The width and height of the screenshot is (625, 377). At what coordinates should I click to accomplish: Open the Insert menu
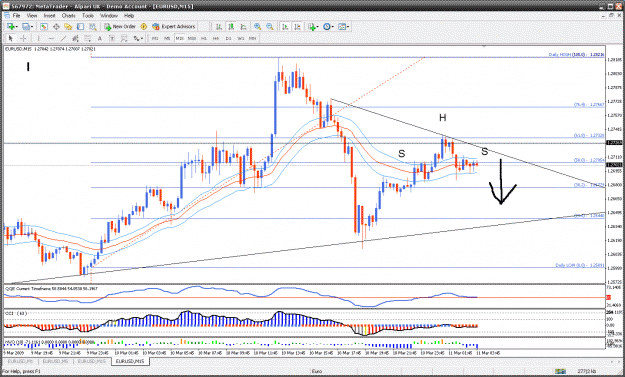(x=49, y=16)
